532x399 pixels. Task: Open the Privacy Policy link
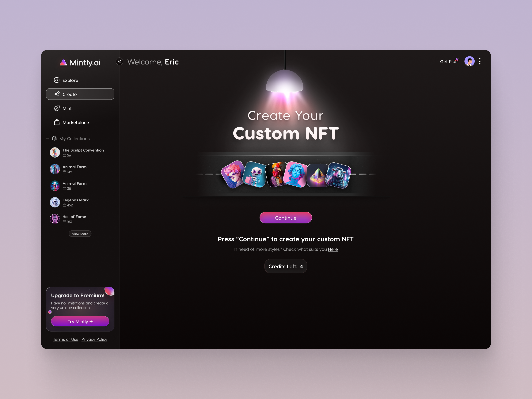(94, 339)
